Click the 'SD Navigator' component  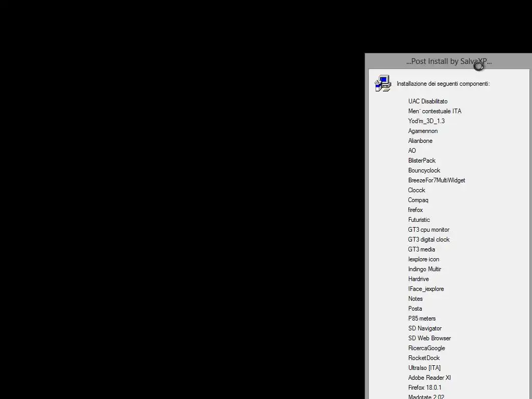(x=425, y=328)
